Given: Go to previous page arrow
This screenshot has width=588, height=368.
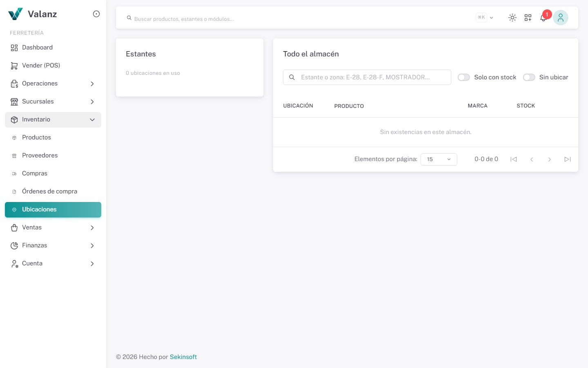Looking at the screenshot, I should [x=532, y=159].
